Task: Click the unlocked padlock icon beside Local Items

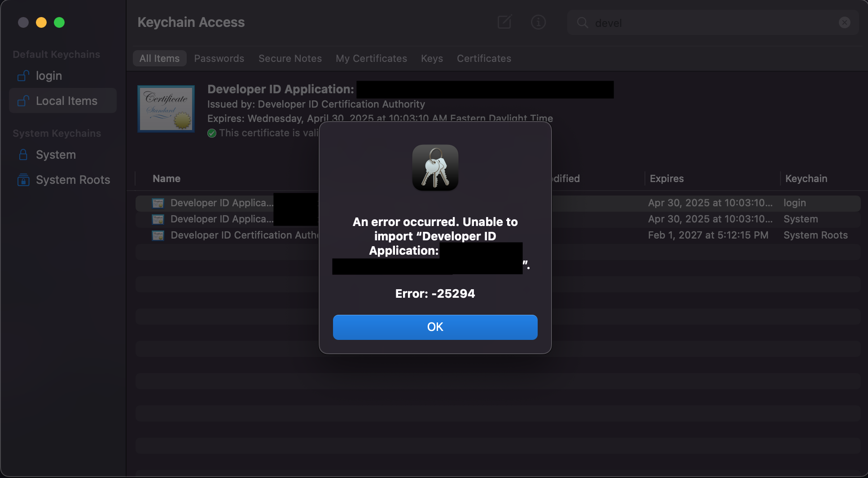Action: (23, 101)
